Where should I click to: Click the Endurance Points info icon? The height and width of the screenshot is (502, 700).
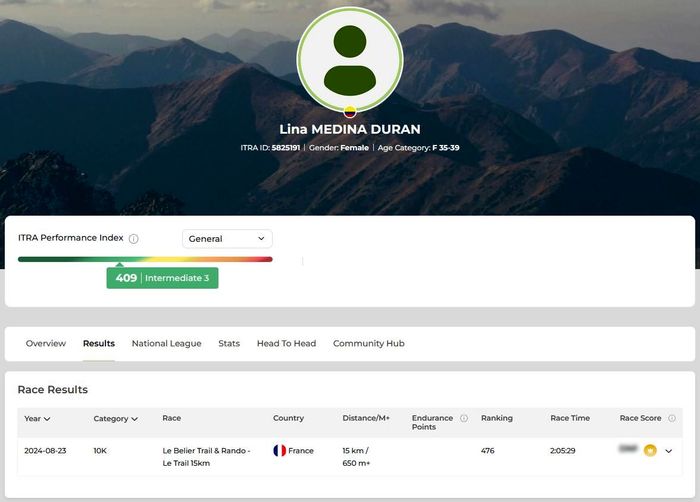click(464, 418)
